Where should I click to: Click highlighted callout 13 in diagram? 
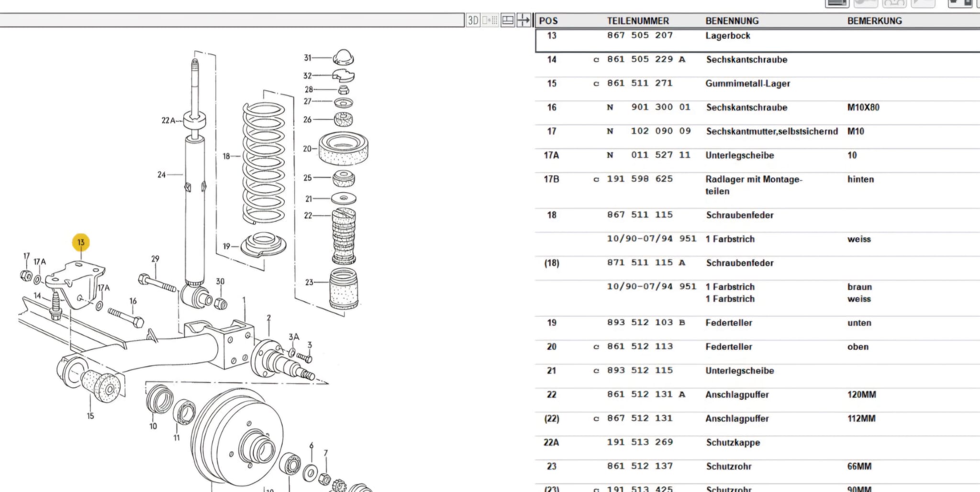tap(81, 242)
